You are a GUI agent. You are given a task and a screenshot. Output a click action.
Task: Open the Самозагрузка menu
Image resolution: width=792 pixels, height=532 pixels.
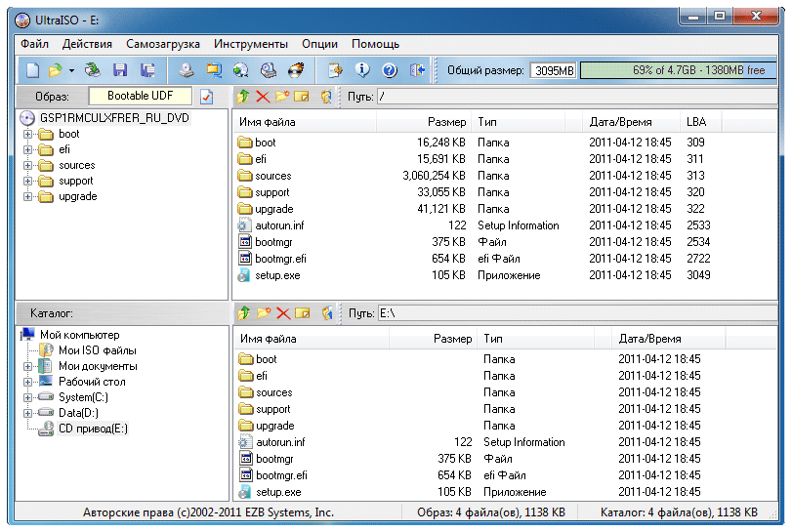point(163,44)
